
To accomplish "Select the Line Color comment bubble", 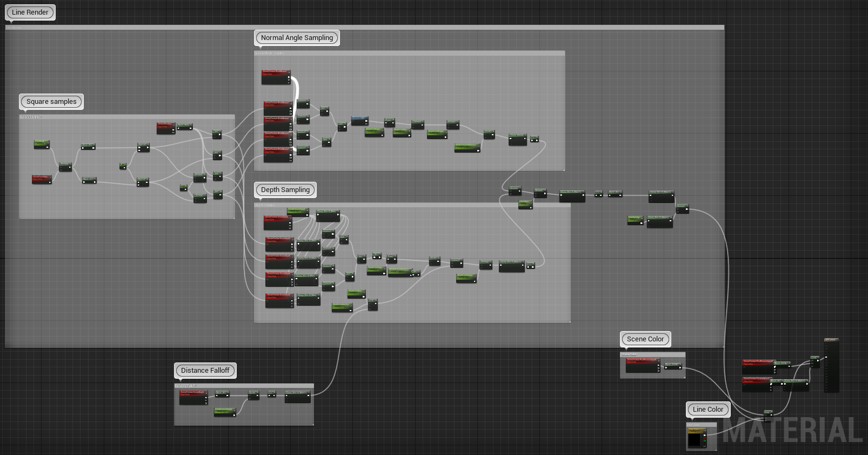I will tap(707, 410).
